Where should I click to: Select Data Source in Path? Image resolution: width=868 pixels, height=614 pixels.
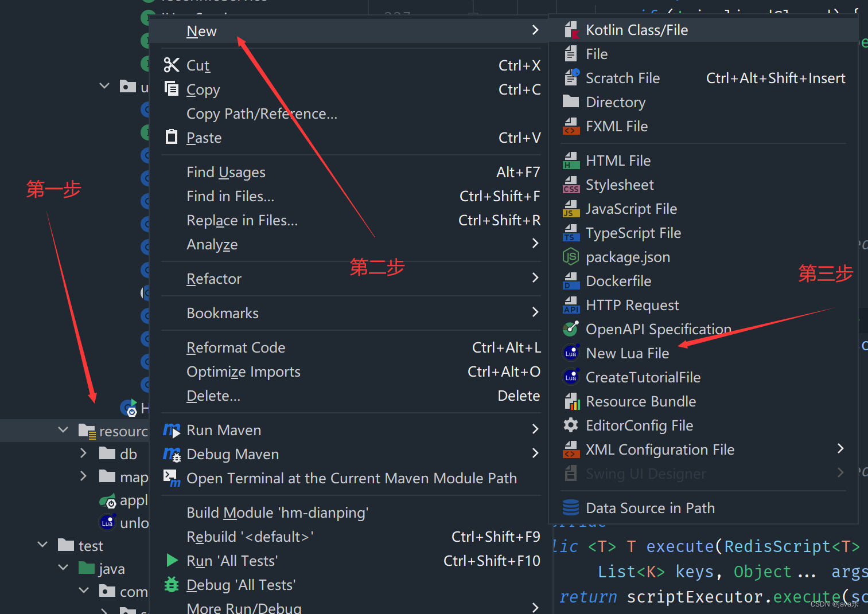650,507
